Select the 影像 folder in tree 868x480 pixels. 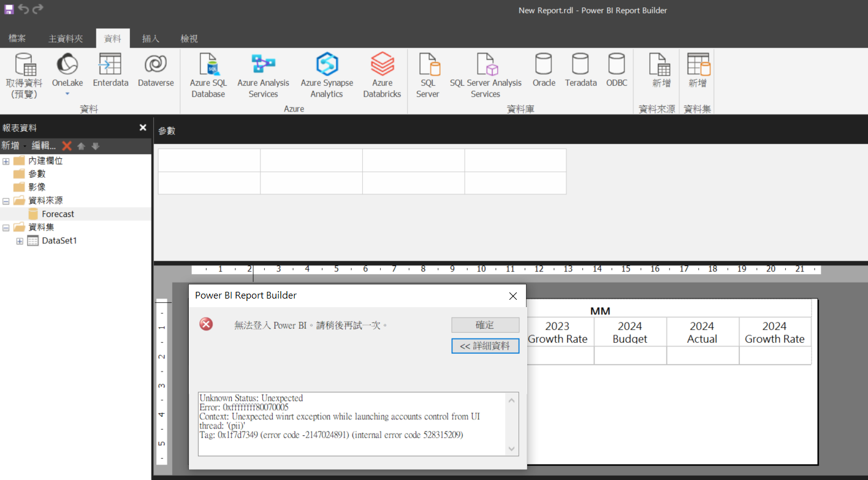click(x=37, y=187)
